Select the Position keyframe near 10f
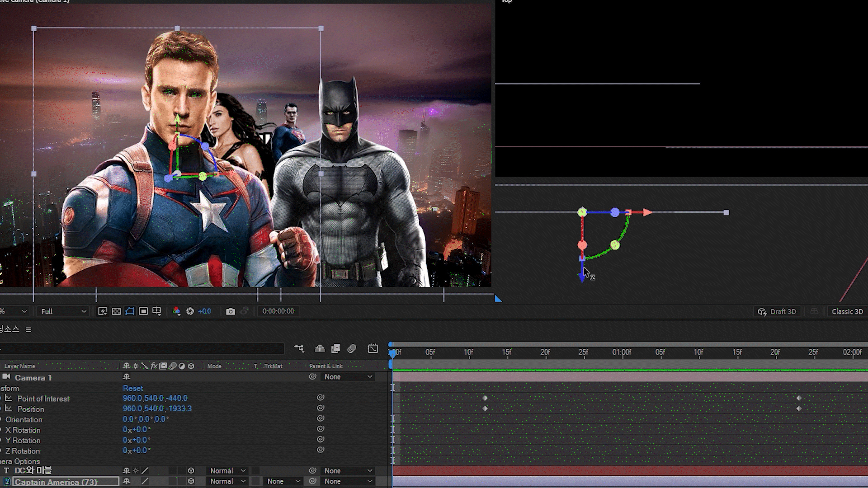 coord(485,408)
